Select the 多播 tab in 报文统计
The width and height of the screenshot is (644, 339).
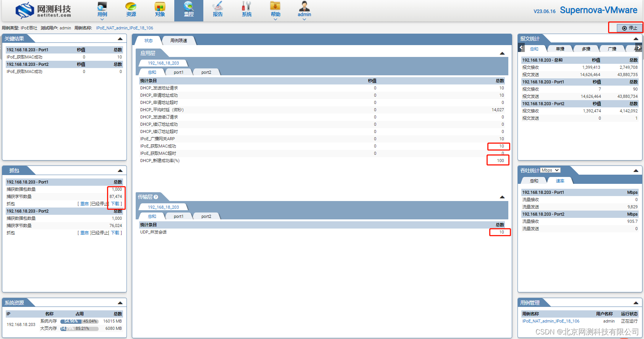(586, 49)
